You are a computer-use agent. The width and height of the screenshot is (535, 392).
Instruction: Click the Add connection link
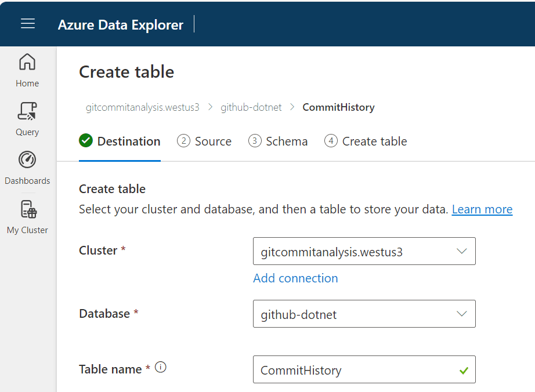(x=295, y=278)
